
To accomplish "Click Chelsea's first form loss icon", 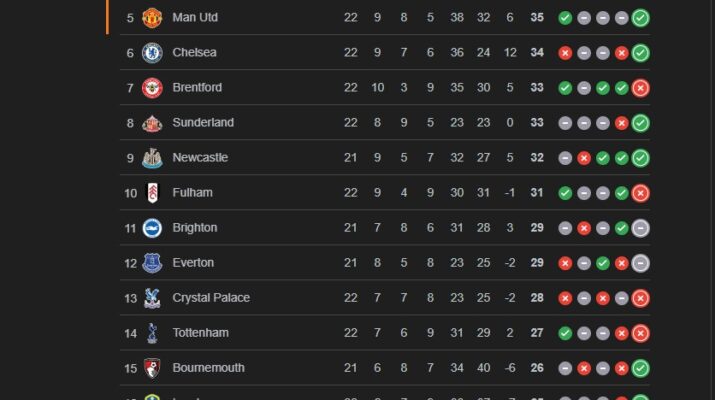I will (565, 53).
